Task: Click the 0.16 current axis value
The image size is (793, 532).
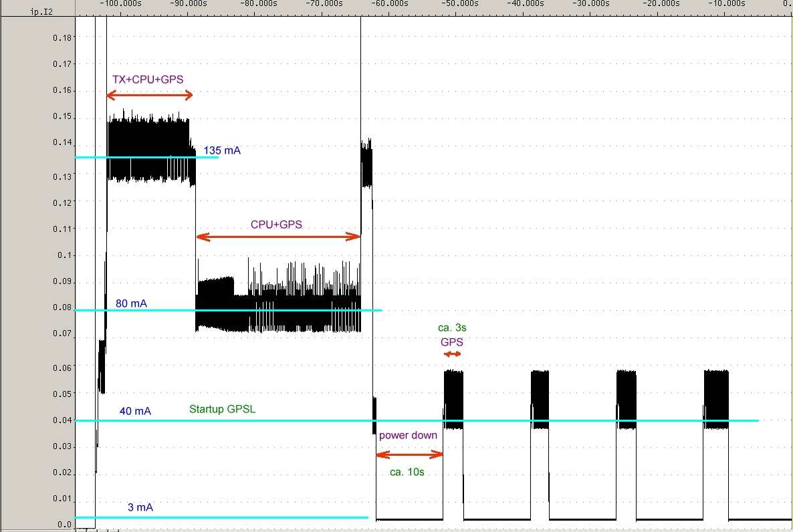Action: tap(63, 90)
